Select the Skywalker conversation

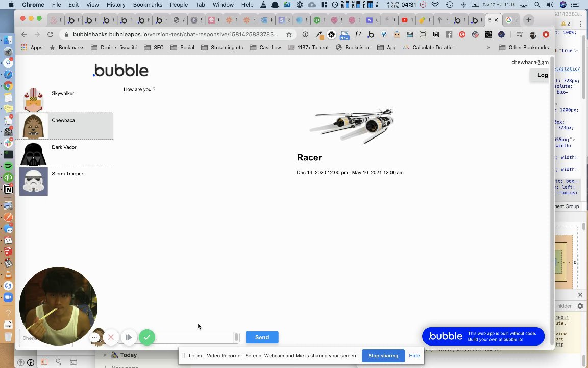tap(64, 99)
